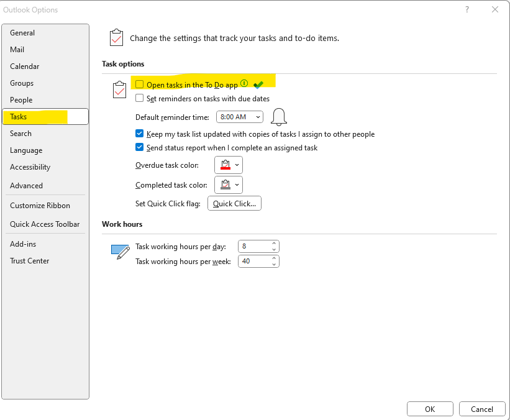Click the Task working hours per week field

tap(258, 261)
